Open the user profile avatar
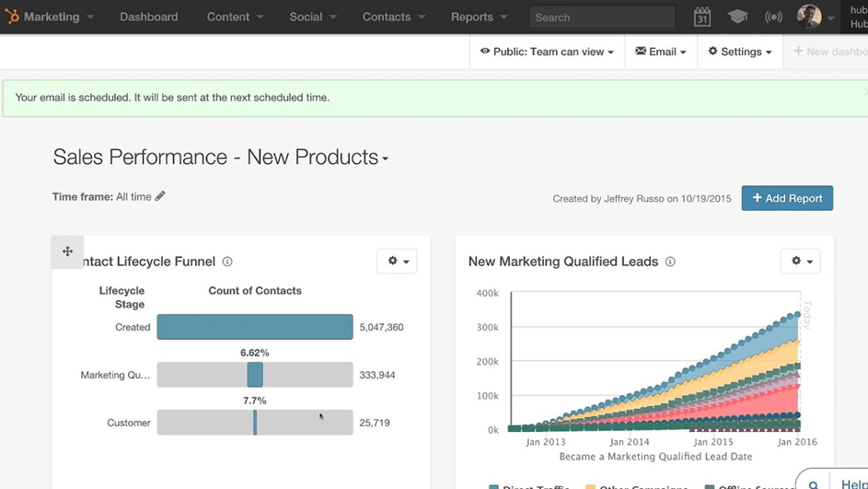 [809, 17]
